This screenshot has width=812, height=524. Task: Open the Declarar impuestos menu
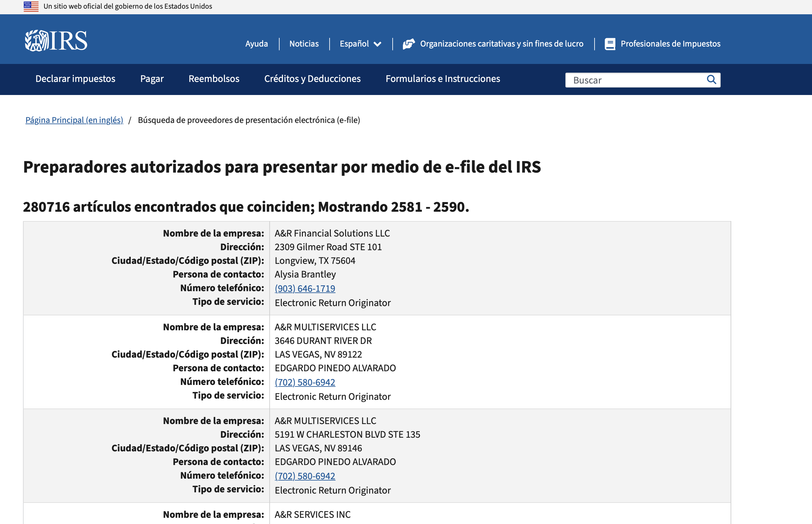[x=75, y=79]
